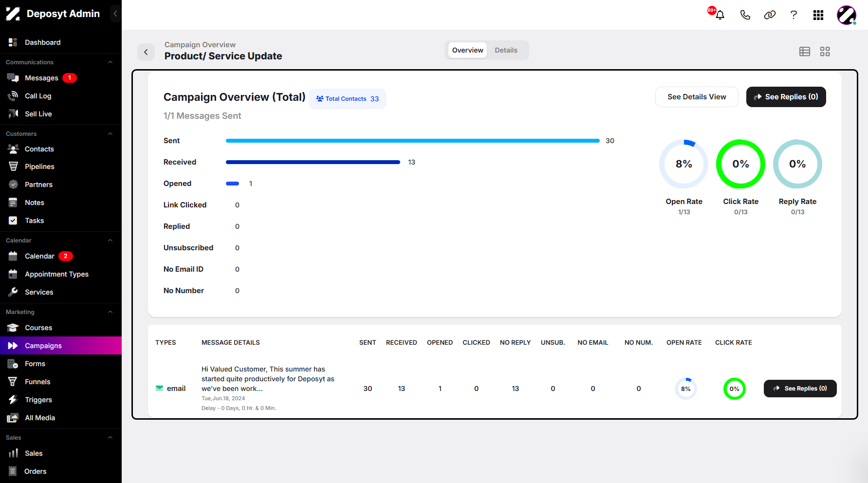868x483 pixels.
Task: Open Campaigns menu item
Action: coord(61,346)
